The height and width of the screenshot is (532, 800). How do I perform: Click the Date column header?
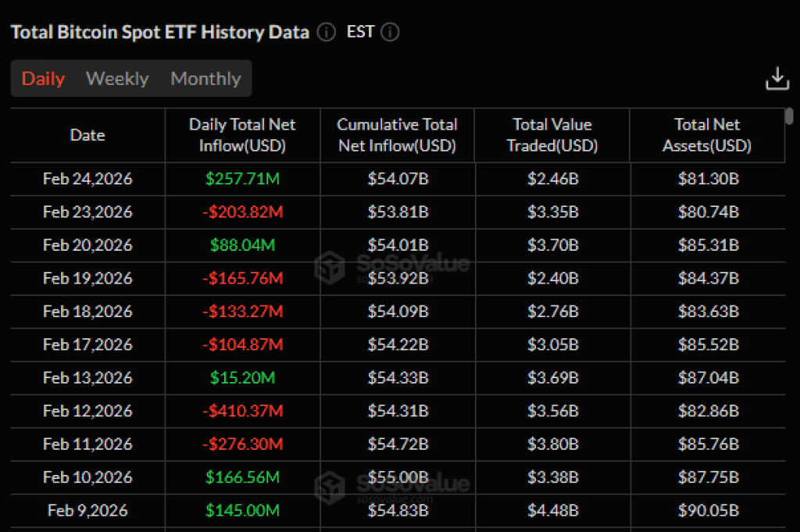(87, 135)
